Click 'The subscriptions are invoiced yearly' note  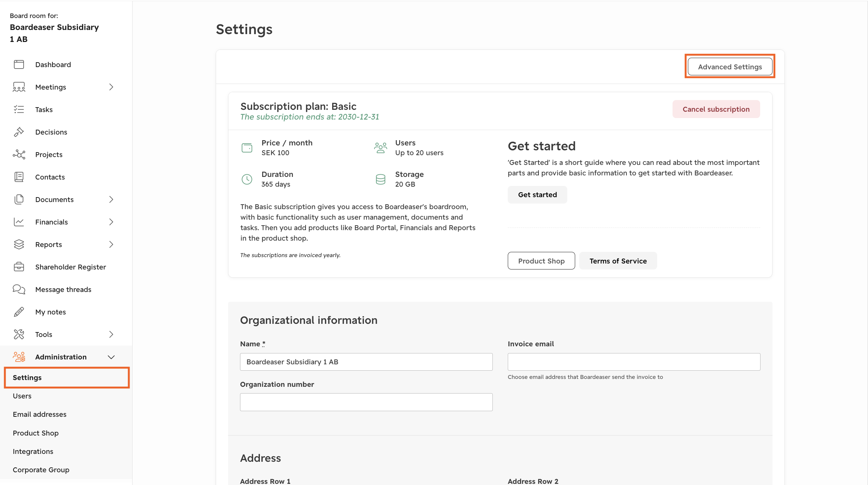pos(290,255)
